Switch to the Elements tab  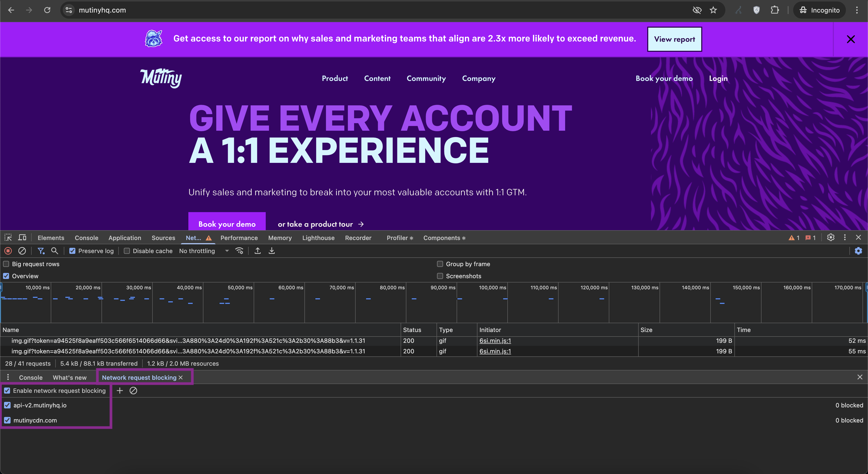point(51,238)
